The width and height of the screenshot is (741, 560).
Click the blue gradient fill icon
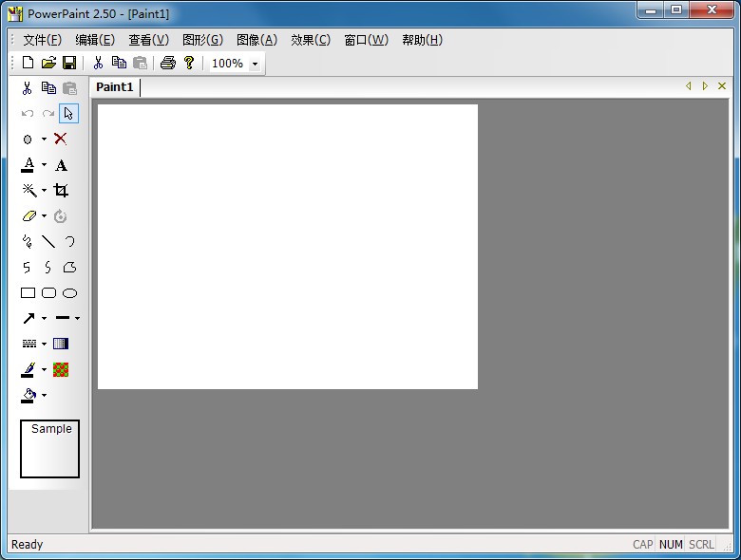(61, 344)
